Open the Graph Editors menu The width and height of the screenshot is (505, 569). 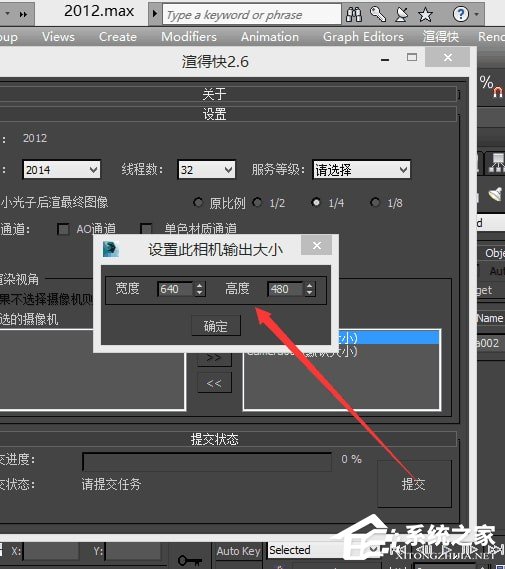coord(363,37)
